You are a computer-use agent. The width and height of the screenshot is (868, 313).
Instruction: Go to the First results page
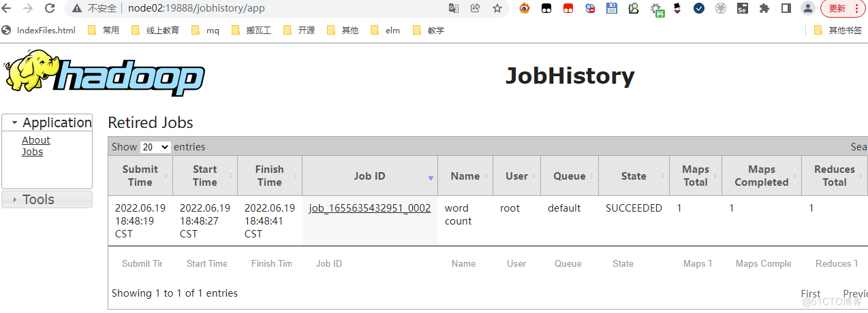coord(811,294)
